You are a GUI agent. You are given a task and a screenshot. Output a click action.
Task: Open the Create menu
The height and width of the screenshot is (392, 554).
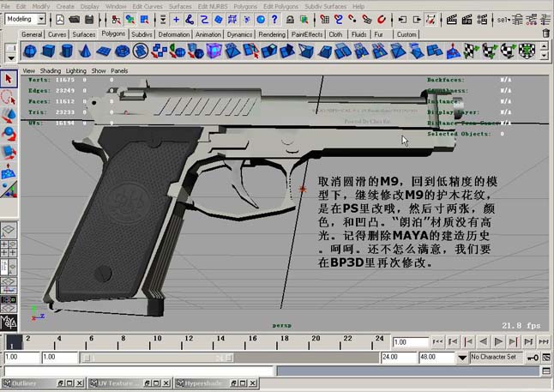(x=65, y=6)
